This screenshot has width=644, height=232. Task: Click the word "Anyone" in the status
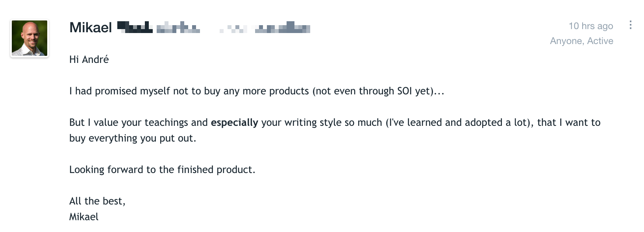tap(567, 41)
